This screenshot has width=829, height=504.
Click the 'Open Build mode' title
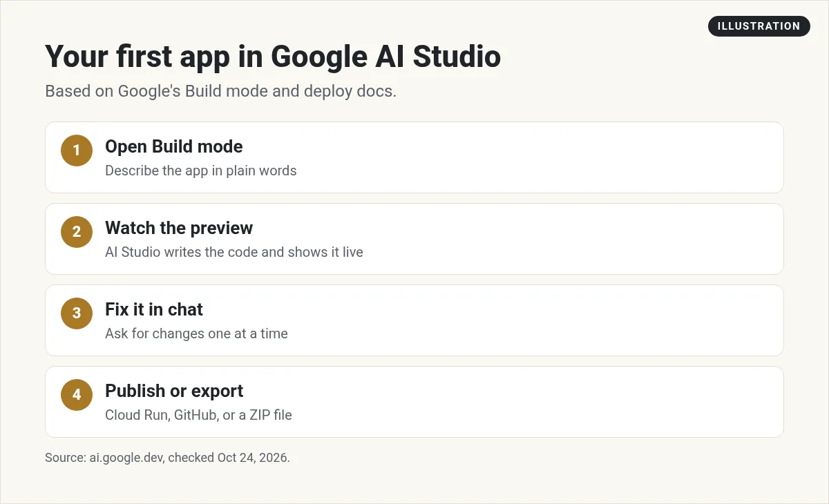pyautogui.click(x=173, y=146)
